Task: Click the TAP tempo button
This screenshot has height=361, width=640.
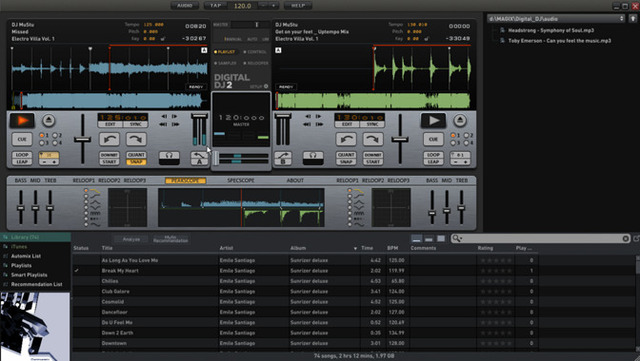Action: pos(215,5)
